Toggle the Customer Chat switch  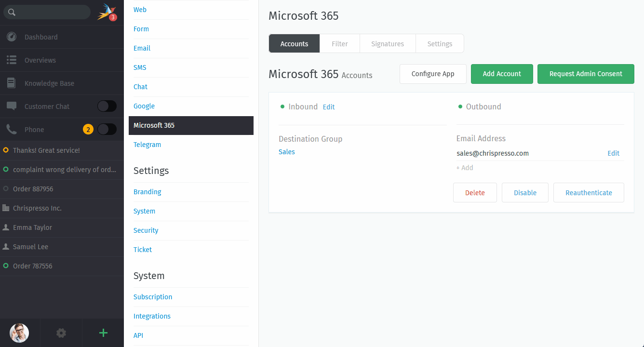click(107, 107)
